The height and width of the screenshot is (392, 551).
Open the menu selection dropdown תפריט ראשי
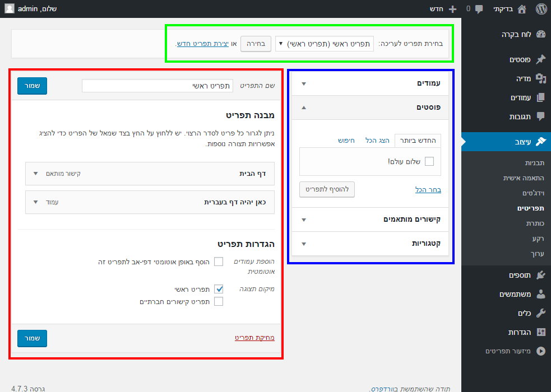[x=325, y=44]
